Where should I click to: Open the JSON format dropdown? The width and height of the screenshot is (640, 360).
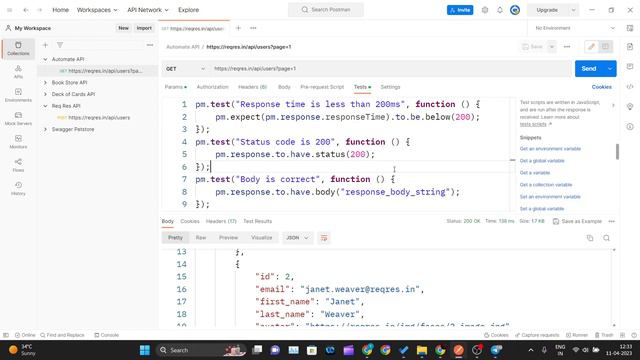pyautogui.click(x=297, y=238)
